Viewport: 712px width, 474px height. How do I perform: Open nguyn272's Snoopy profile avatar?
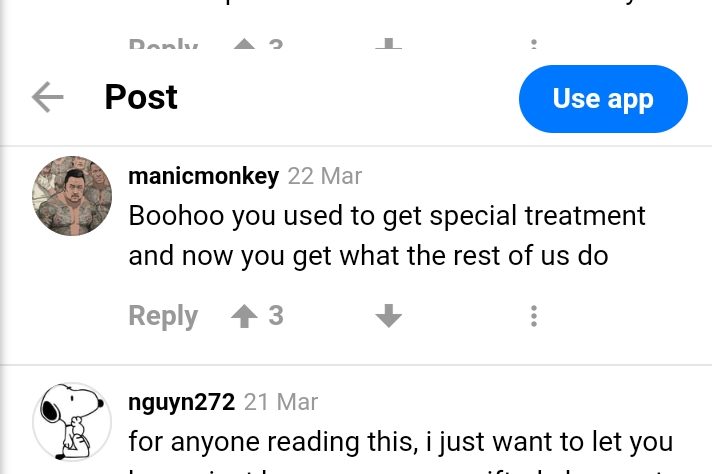tap(72, 422)
